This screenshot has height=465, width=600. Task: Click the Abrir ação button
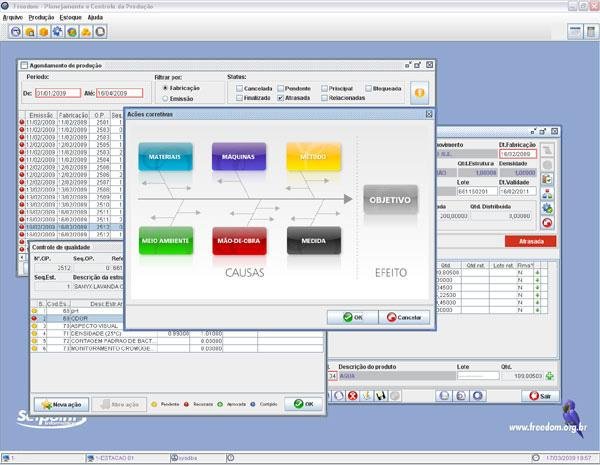[x=119, y=405]
